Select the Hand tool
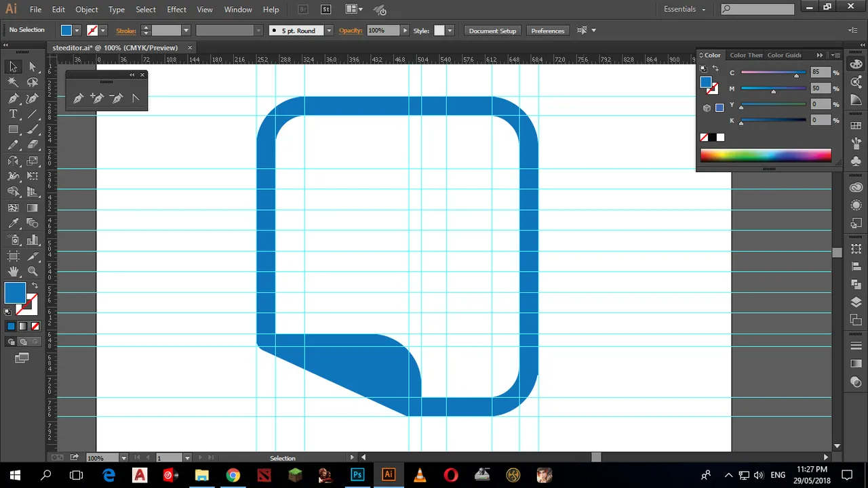The height and width of the screenshot is (488, 868). coord(13,271)
